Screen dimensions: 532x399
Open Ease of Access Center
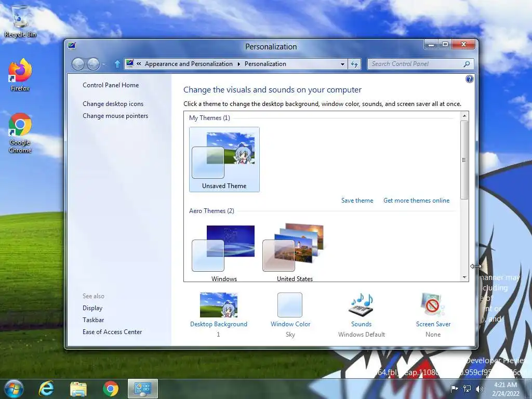point(112,332)
